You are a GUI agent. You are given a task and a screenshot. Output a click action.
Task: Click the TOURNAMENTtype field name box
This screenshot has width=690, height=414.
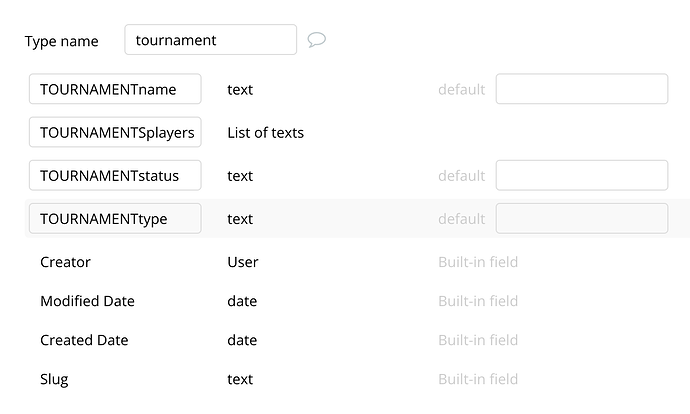[x=115, y=218]
